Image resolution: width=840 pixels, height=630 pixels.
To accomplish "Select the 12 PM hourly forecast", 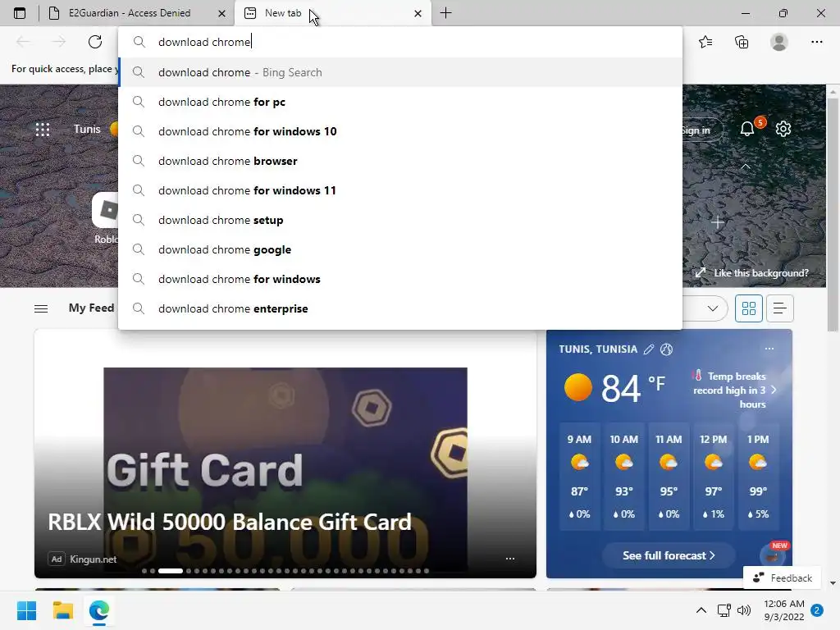I will [x=713, y=477].
